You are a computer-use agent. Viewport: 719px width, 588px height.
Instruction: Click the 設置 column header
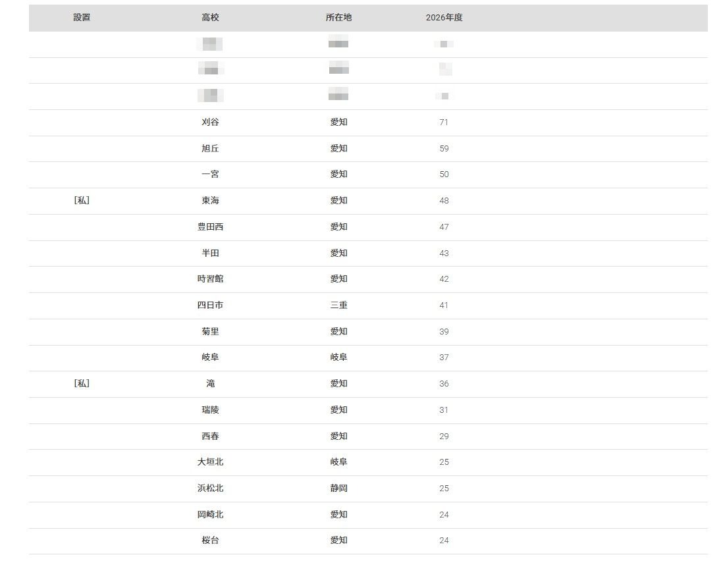click(82, 18)
